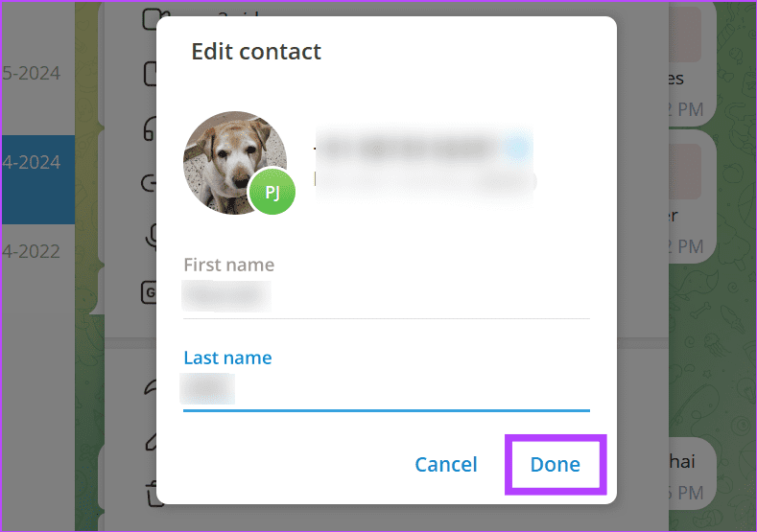Select the chat dated 4-2022
The width and height of the screenshot is (757, 532).
(x=37, y=252)
